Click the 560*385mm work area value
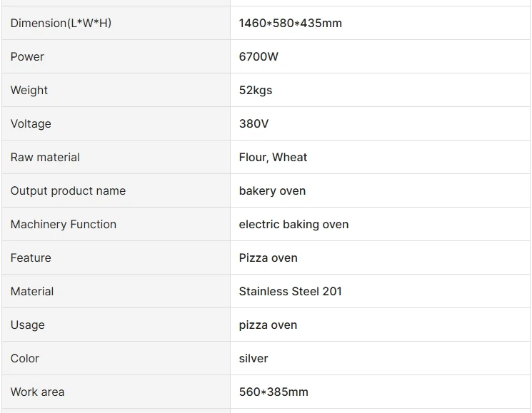 [x=273, y=392]
